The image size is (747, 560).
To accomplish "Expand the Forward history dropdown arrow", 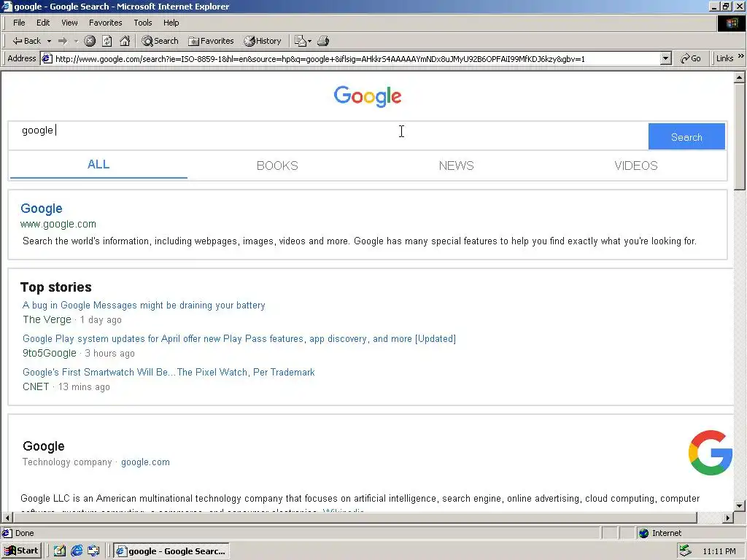I will pos(76,41).
